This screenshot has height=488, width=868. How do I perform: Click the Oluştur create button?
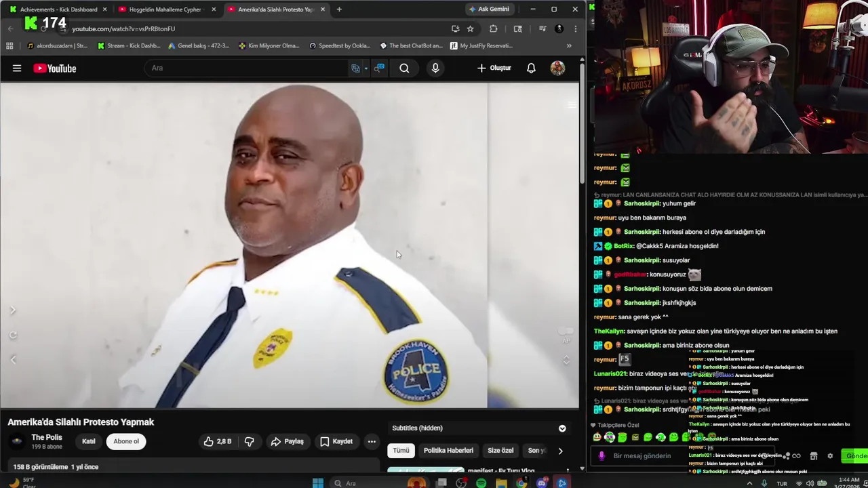pos(494,68)
